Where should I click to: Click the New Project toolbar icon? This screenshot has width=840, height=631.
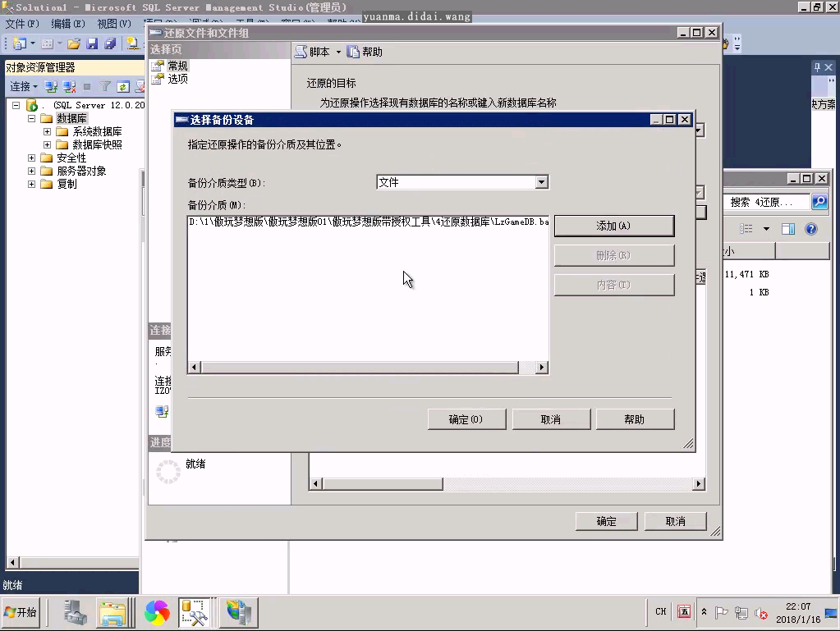click(20, 43)
